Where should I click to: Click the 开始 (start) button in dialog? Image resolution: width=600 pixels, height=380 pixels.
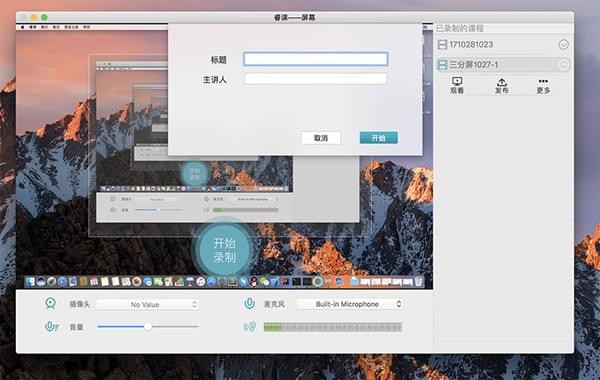[378, 138]
